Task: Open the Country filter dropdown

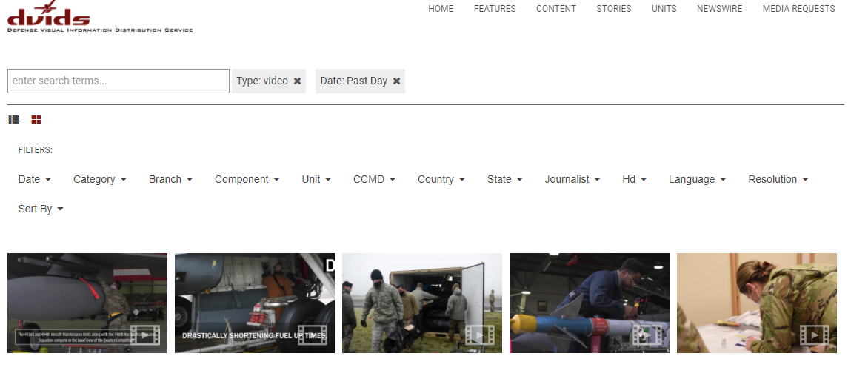Action: 441,179
